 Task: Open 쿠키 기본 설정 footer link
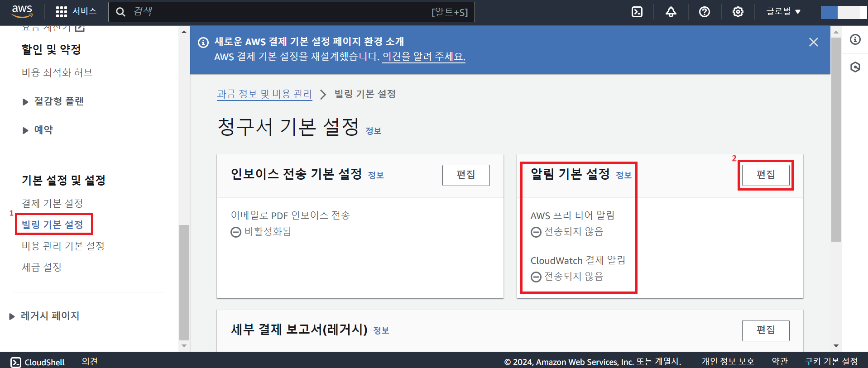point(831,361)
